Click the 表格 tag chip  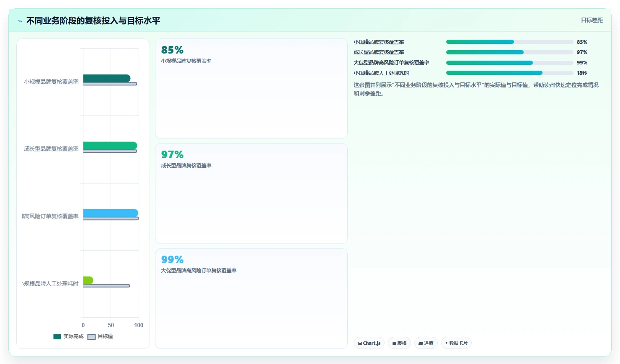pos(399,343)
